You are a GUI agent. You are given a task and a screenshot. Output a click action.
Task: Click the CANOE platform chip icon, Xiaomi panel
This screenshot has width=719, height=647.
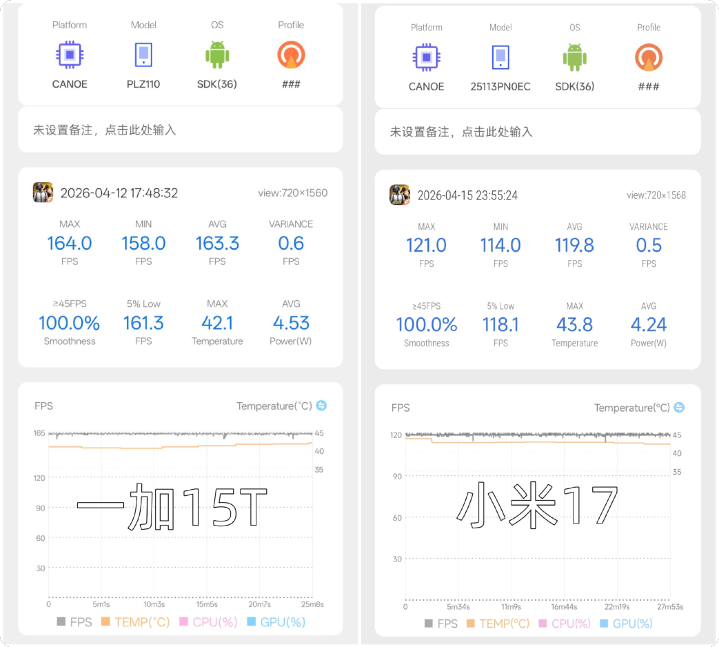[x=426, y=57]
